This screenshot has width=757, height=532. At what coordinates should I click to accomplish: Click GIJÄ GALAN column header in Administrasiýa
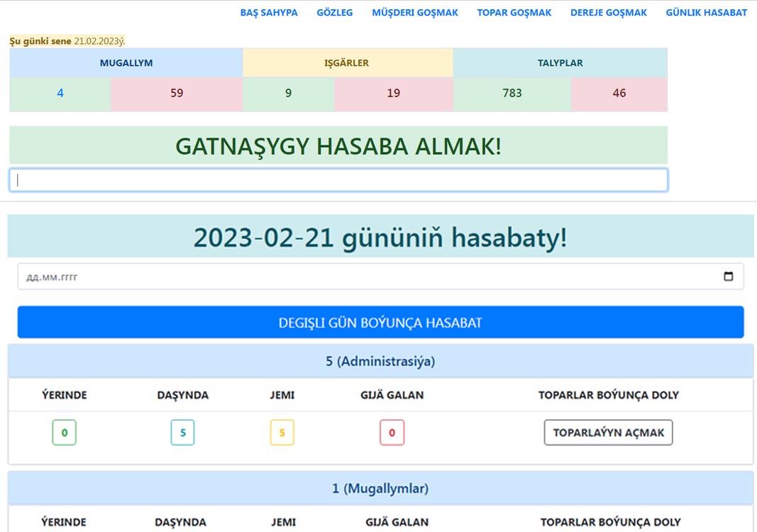click(x=392, y=395)
